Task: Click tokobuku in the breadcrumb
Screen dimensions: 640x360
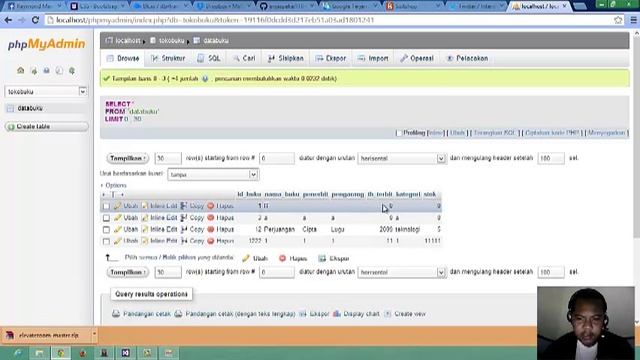Action: coord(171,40)
